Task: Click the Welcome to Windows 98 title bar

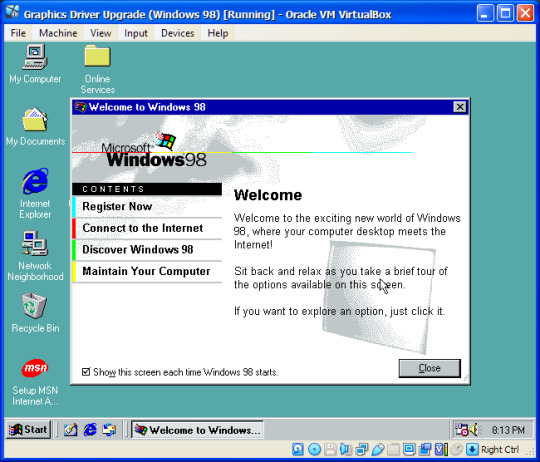Action: coord(270,107)
